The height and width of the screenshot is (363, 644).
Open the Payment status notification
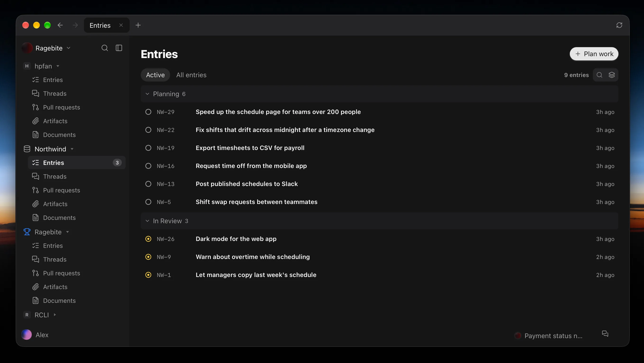click(549, 336)
